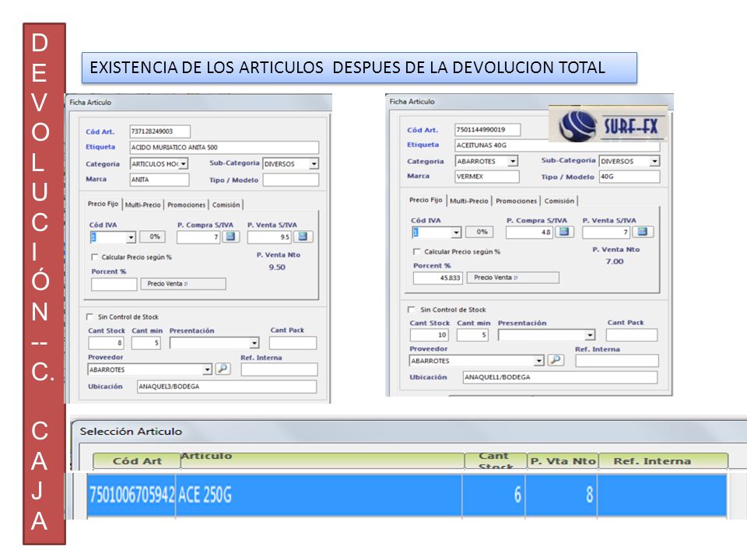This screenshot has width=747, height=560.
Task: Click the Ref. Interna column header
Action: coord(663,460)
